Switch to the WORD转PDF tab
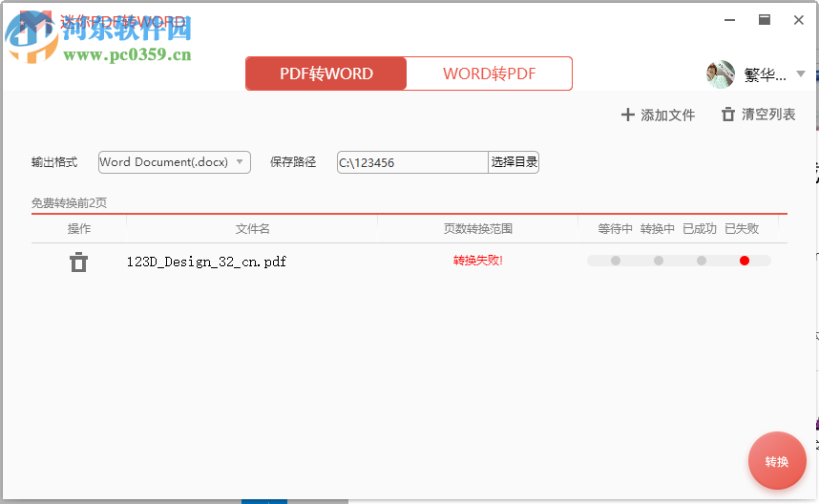Screen dimensions: 819x504 click(x=489, y=73)
